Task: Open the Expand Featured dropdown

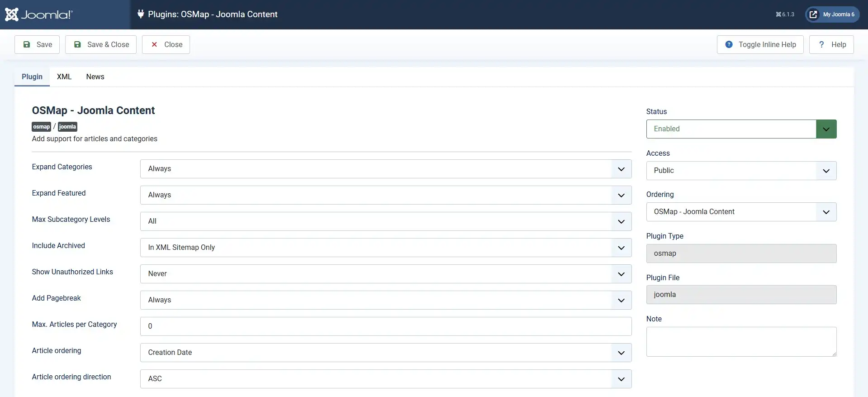Action: (x=386, y=195)
